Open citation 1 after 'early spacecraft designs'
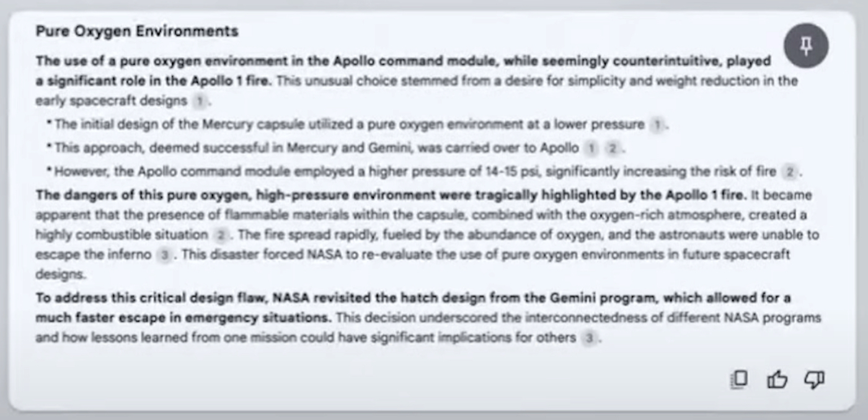Viewport: 868px width, 420px height. 199,101
